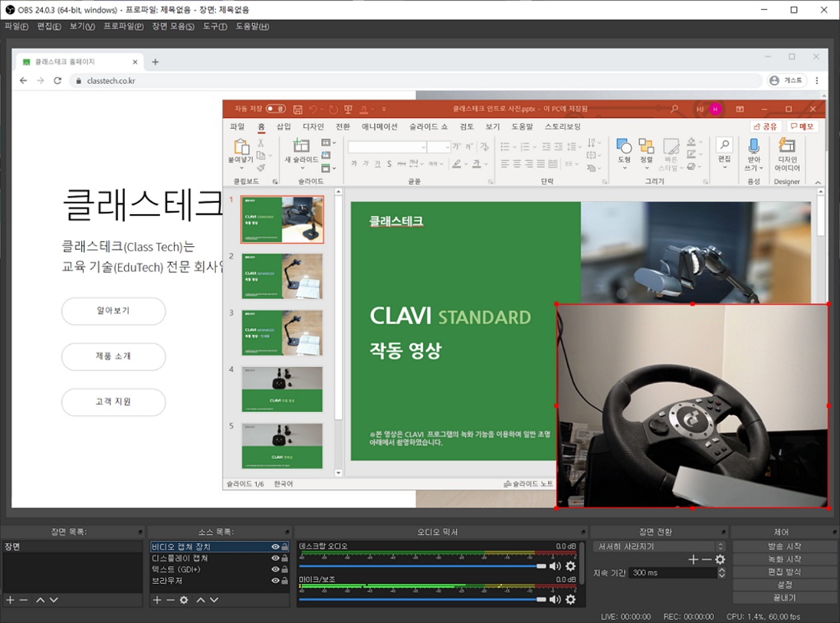Click Chrome reload icon in the preview
Image resolution: width=840 pixels, height=623 pixels.
(57, 81)
